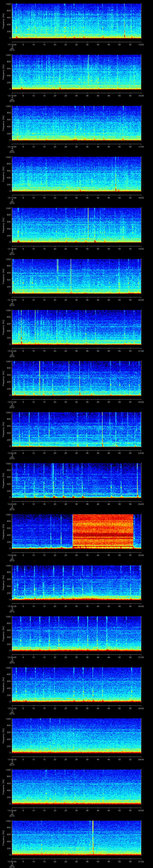The height and width of the screenshot is (868, 153).
Task: Click the 13:24:00 start time label
Action: (x=12, y=555)
